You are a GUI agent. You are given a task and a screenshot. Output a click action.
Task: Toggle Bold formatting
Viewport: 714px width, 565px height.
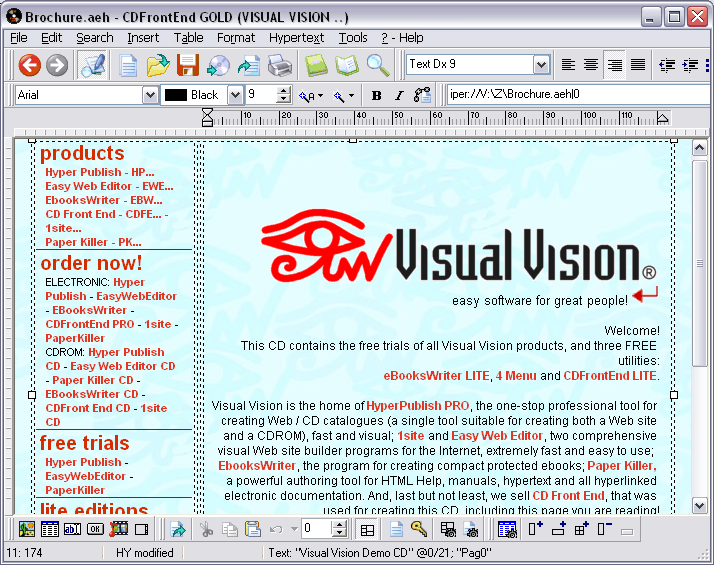pyautogui.click(x=376, y=95)
